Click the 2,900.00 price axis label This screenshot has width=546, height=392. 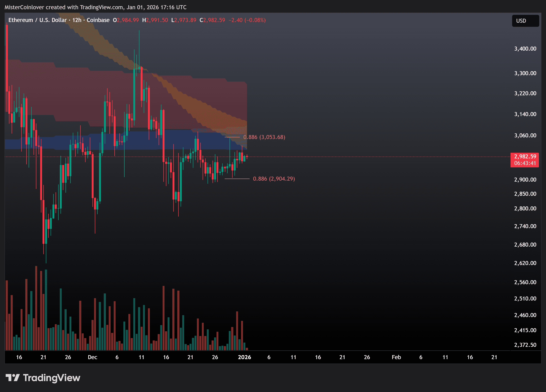tap(525, 180)
